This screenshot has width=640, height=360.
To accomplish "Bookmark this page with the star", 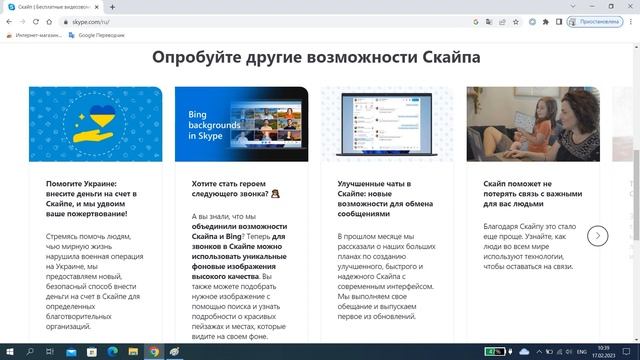I will [516, 22].
